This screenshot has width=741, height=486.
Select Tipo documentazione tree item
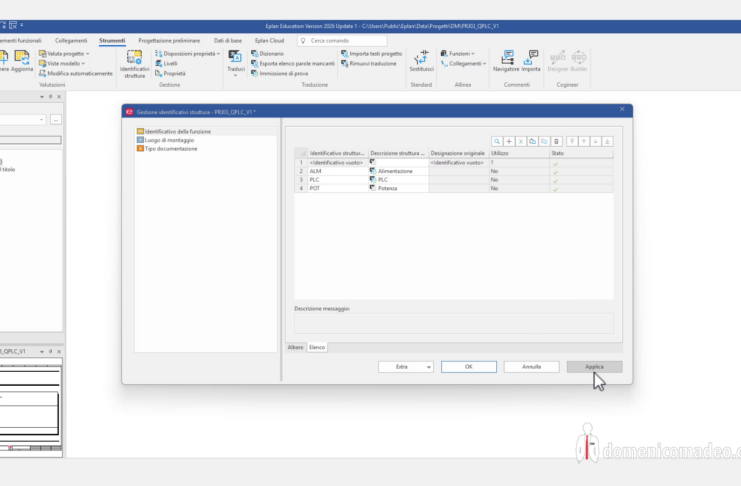pyautogui.click(x=170, y=148)
